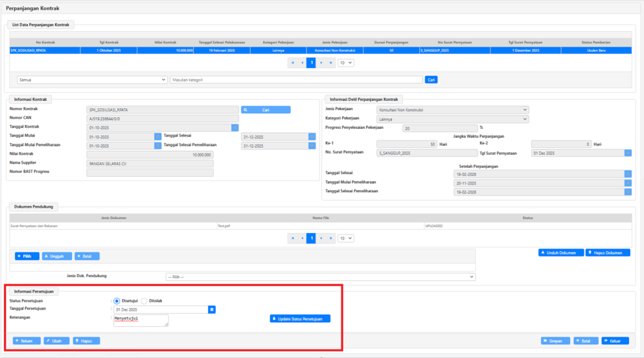The height and width of the screenshot is (358, 644).
Task: Open calendar icon for Tanggal Mulai Pemeliharaan after extension
Action: 628,183
